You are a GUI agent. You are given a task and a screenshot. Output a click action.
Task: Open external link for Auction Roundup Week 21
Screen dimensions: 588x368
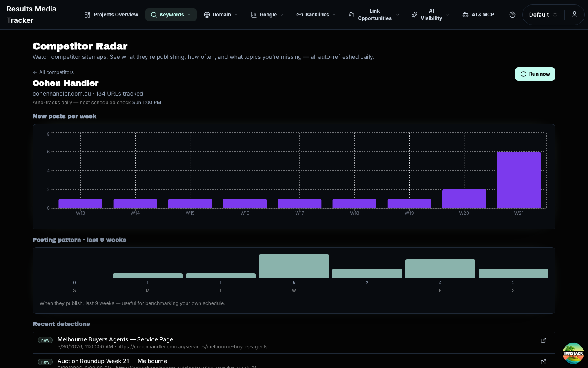pyautogui.click(x=543, y=362)
